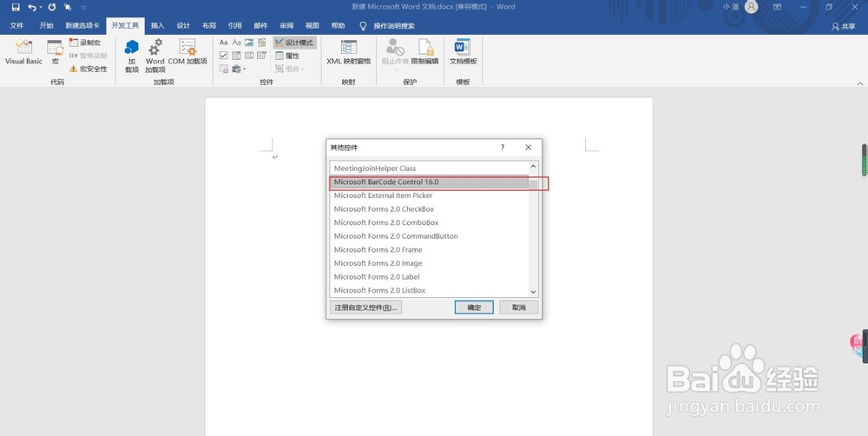Switch to the 插入 insert tab
This screenshot has width=868, height=436.
click(x=158, y=25)
